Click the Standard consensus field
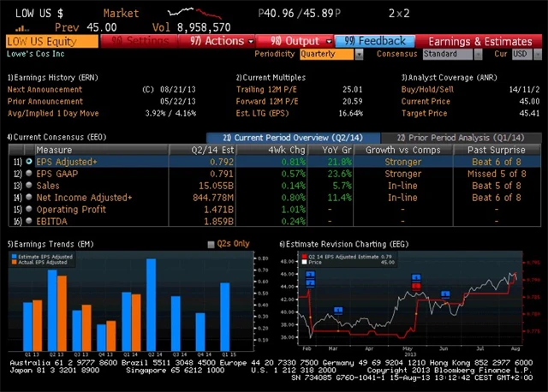The image size is (548, 392). [x=448, y=54]
